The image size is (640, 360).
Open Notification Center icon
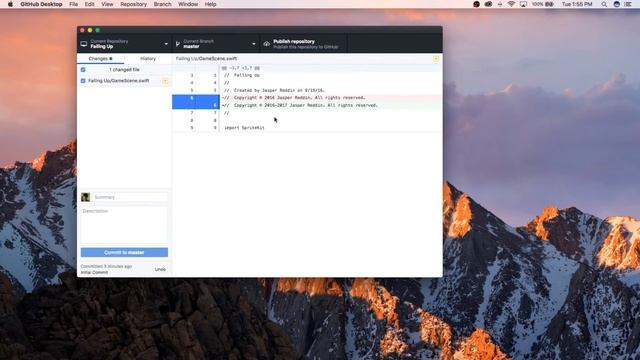628,4
